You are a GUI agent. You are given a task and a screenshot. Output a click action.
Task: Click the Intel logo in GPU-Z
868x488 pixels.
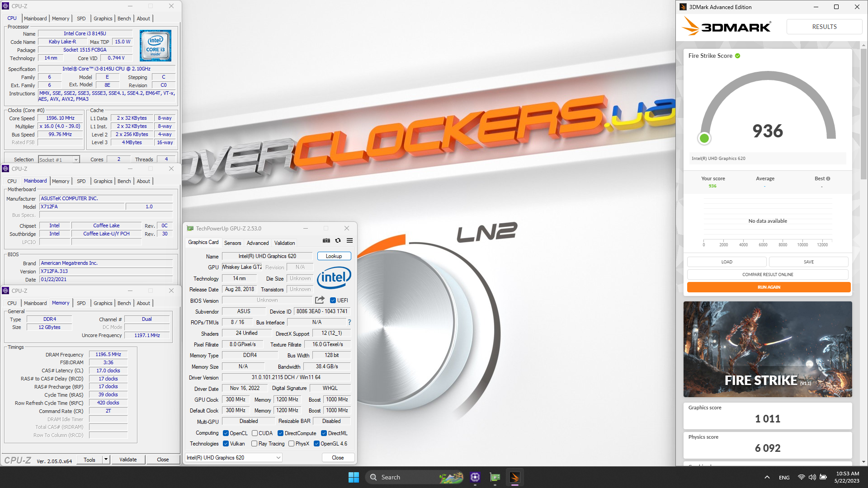[334, 278]
